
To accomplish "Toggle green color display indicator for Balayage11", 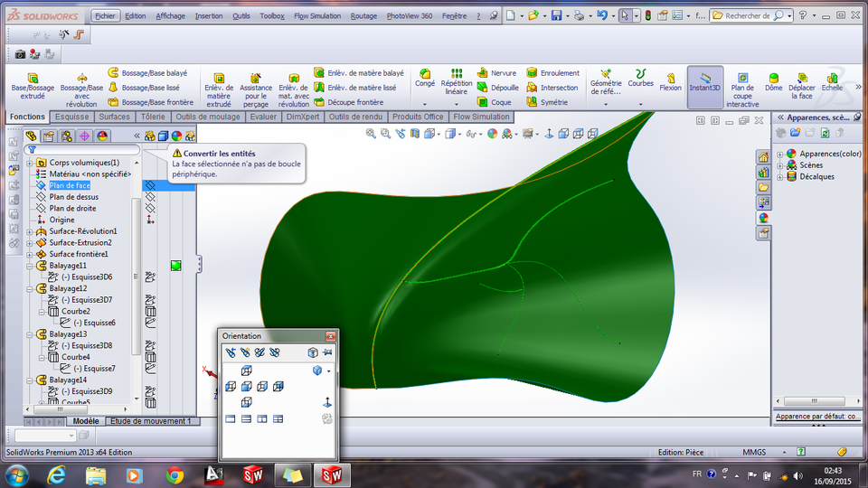I will tap(176, 266).
